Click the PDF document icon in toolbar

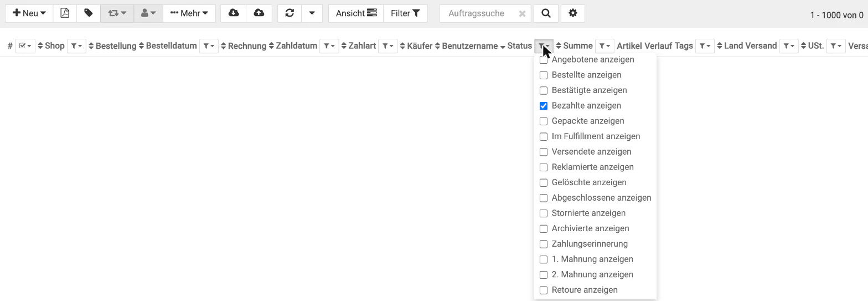coord(65,13)
